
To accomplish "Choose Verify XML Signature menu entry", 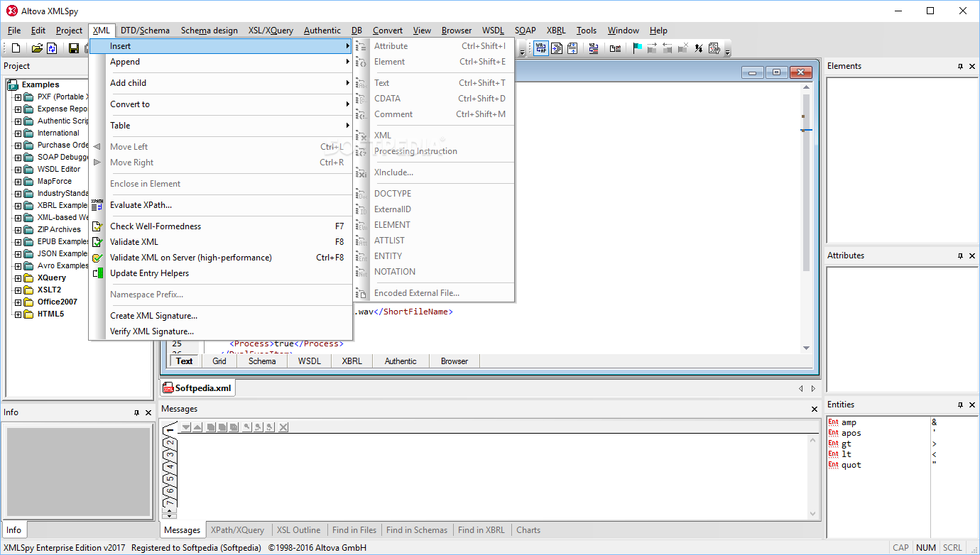I will click(x=221, y=331).
